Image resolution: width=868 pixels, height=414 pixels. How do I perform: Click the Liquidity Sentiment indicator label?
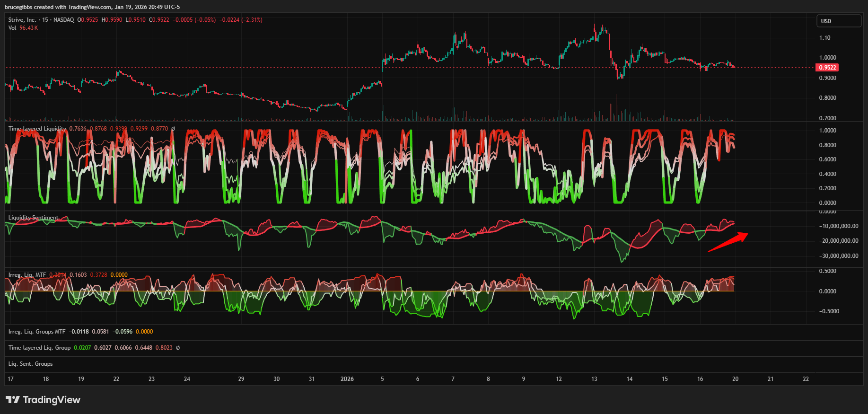pyautogui.click(x=33, y=218)
